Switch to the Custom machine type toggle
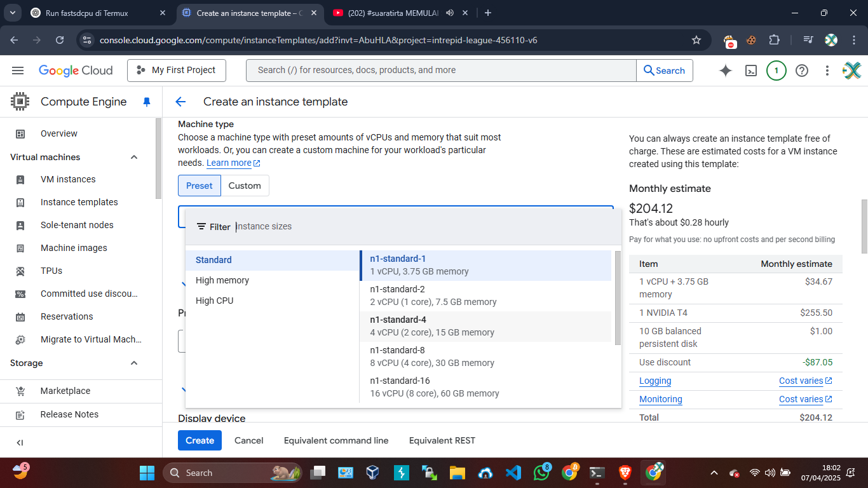The height and width of the screenshot is (488, 868). tap(245, 186)
